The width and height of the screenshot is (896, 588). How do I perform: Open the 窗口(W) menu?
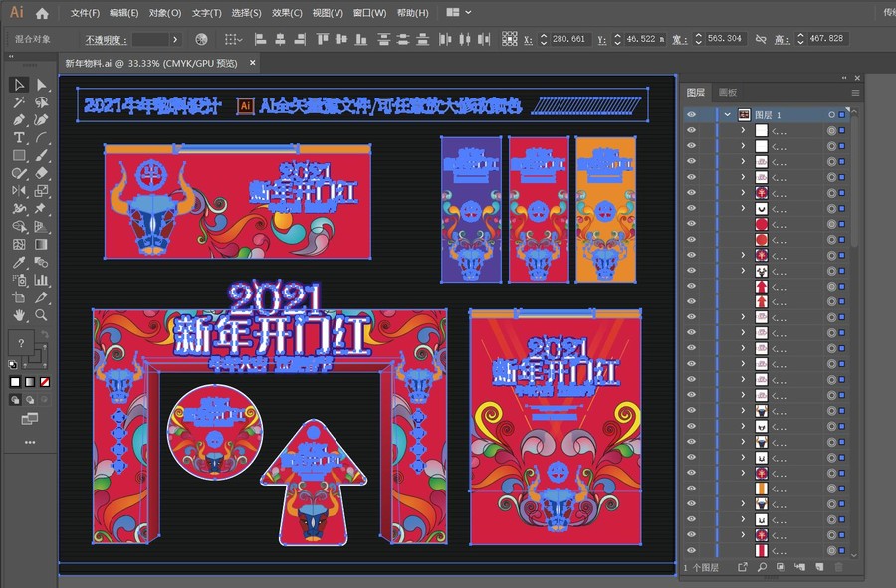(x=369, y=13)
